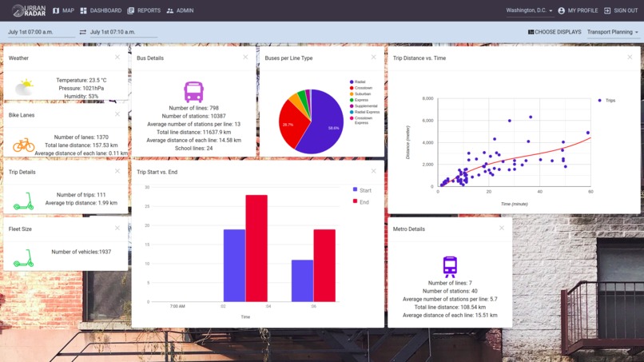Image resolution: width=644 pixels, height=362 pixels.
Task: Close the Bike Lanes card
Action: (117, 114)
